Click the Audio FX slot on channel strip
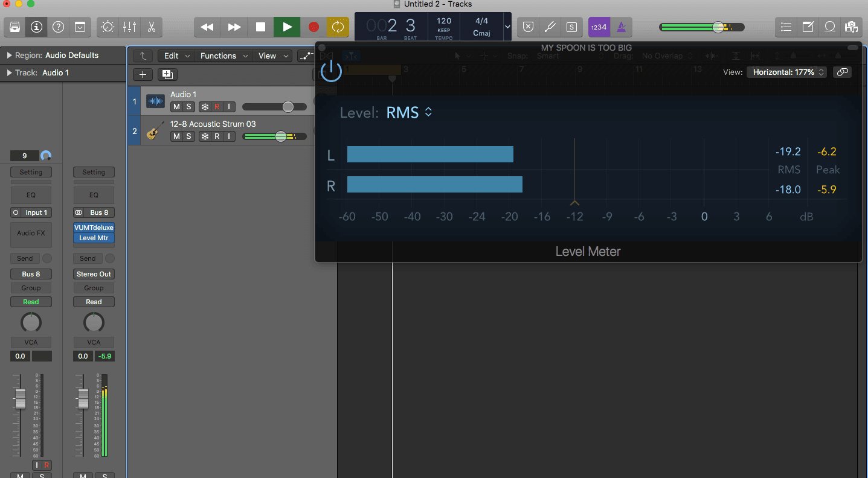 (31, 234)
